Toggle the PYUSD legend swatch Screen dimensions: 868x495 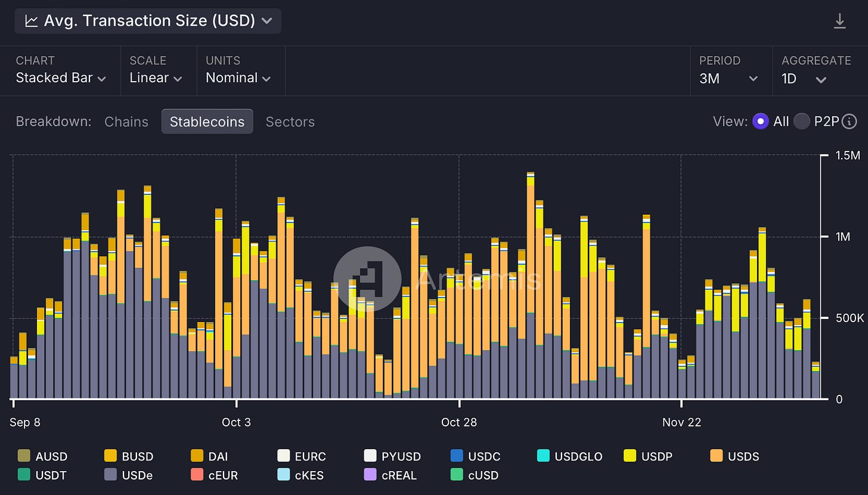click(371, 456)
